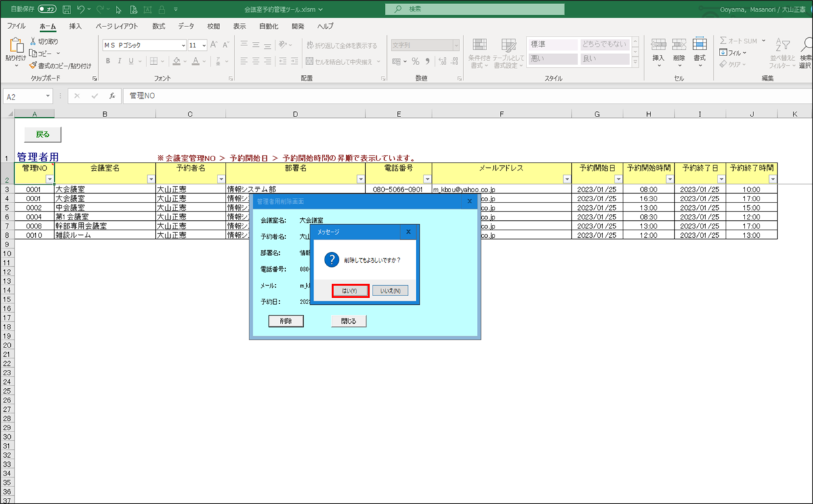Click the Search (検索) box

[x=474, y=9]
